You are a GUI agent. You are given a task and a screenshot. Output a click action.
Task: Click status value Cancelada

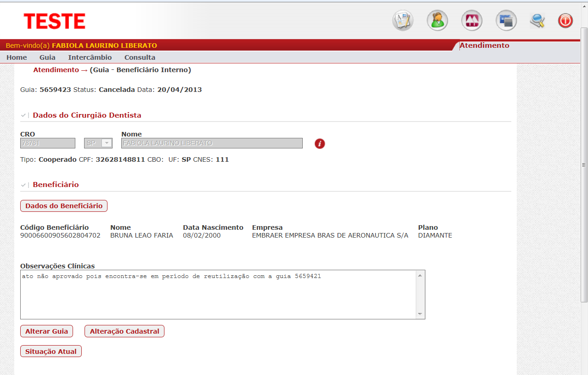point(117,90)
